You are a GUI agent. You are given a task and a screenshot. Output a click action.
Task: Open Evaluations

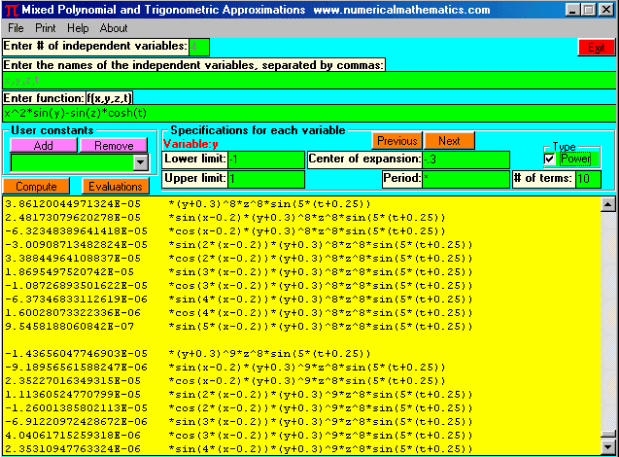114,187
